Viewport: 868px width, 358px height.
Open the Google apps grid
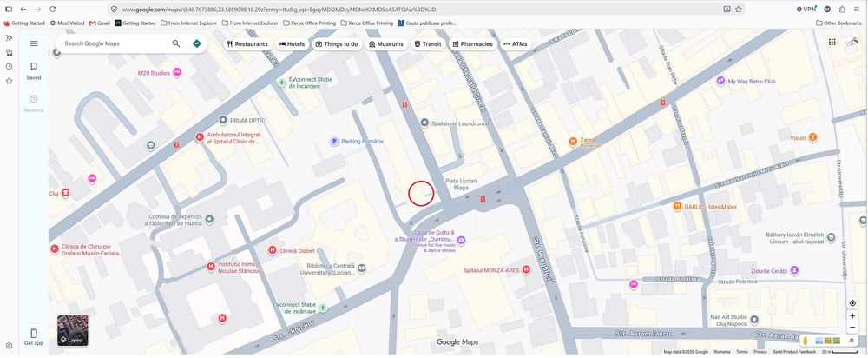(832, 42)
